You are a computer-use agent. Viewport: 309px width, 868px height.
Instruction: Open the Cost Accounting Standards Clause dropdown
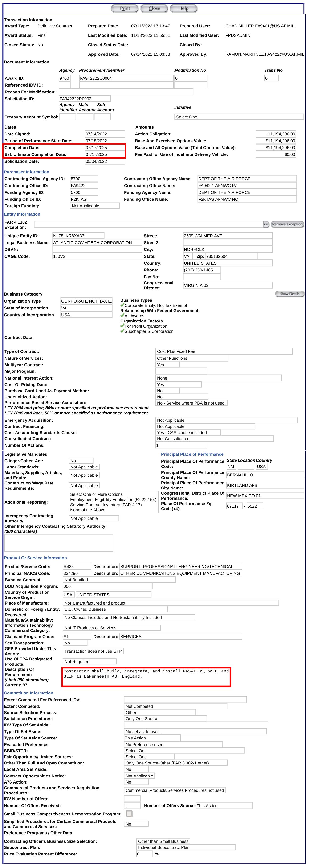pyautogui.click(x=188, y=433)
